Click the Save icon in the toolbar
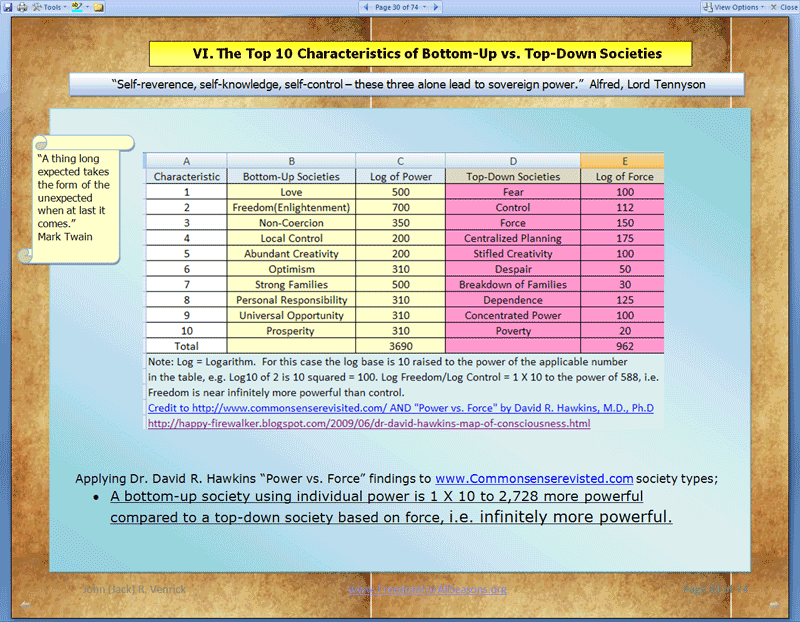The height and width of the screenshot is (622, 800). click(8, 6)
